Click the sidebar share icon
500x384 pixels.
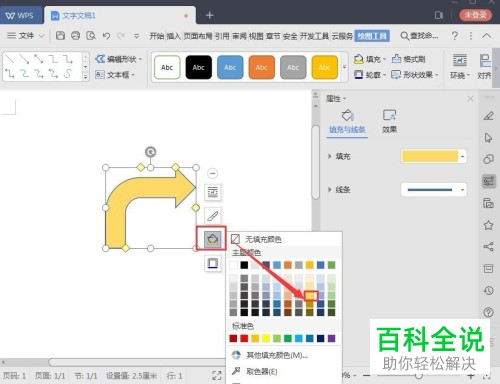(x=488, y=247)
